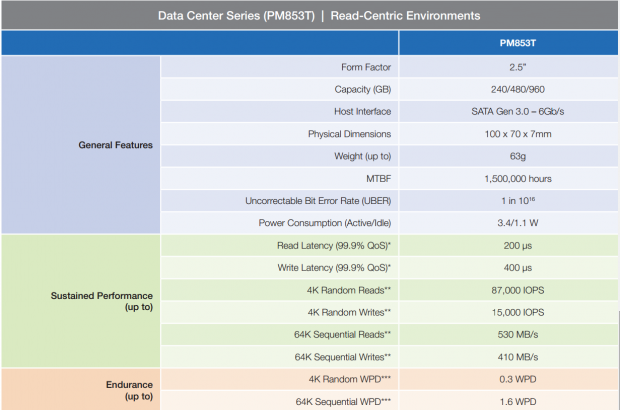Click the 'MTBF' row label
This screenshot has width=620, height=410.
pos(378,179)
